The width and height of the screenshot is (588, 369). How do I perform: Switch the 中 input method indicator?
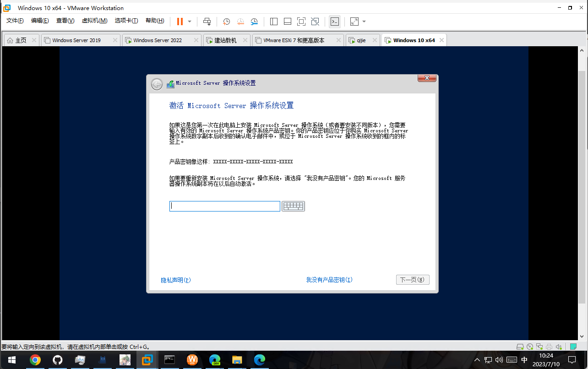click(x=524, y=360)
